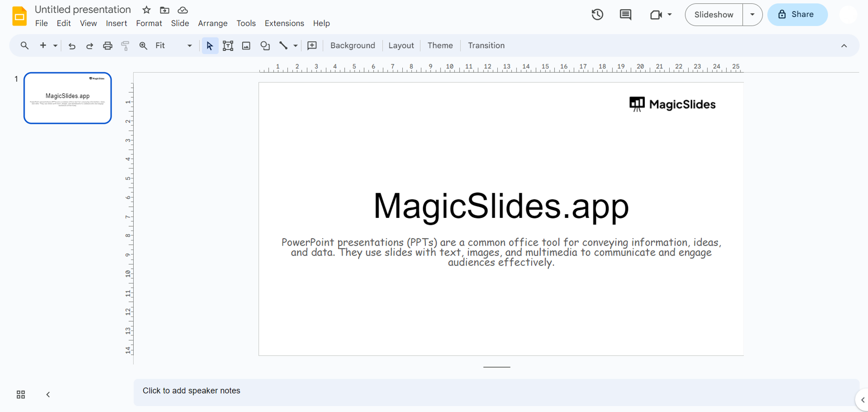The image size is (868, 412).
Task: Grab the speaker notes resize handle
Action: click(496, 367)
